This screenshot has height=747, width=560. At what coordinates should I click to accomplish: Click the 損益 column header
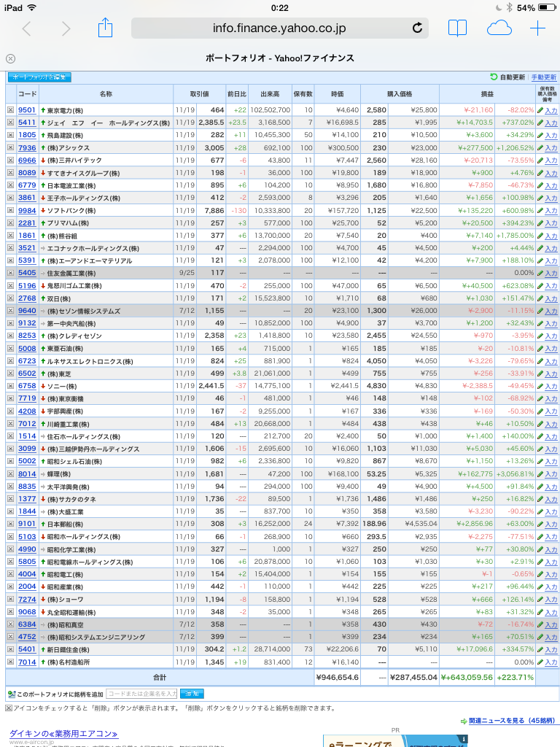coord(487,94)
